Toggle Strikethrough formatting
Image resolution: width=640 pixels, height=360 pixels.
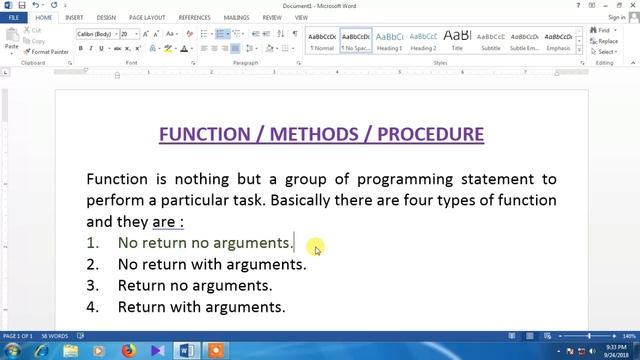point(118,49)
